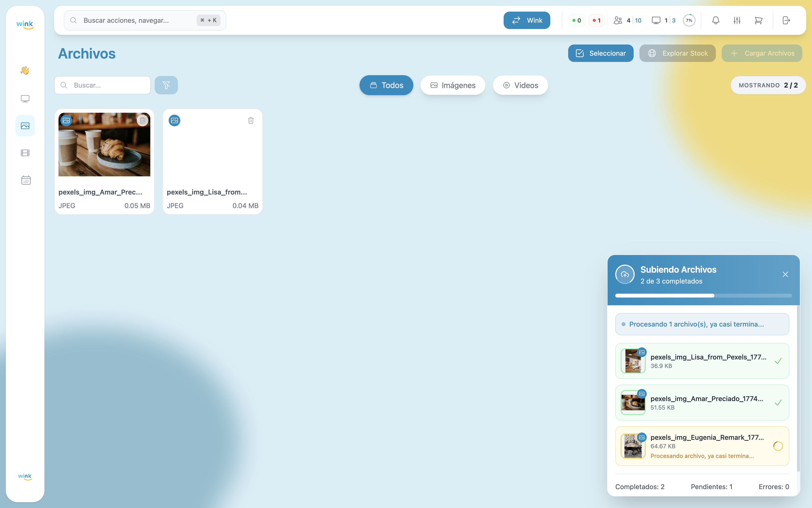This screenshot has height=508, width=812.
Task: Click the '0.04 MB' file size
Action: (246, 206)
